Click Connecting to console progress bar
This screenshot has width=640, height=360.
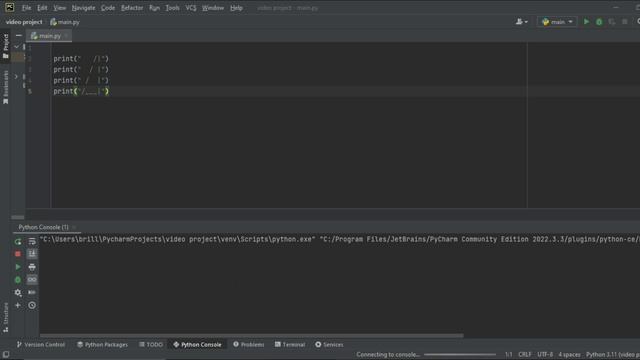pyautogui.click(x=460, y=354)
